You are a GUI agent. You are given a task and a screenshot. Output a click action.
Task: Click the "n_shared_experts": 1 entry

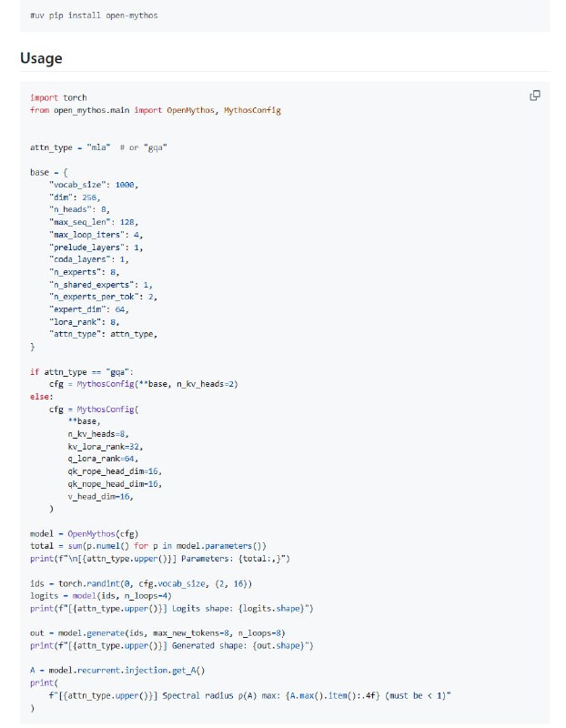coord(101,284)
